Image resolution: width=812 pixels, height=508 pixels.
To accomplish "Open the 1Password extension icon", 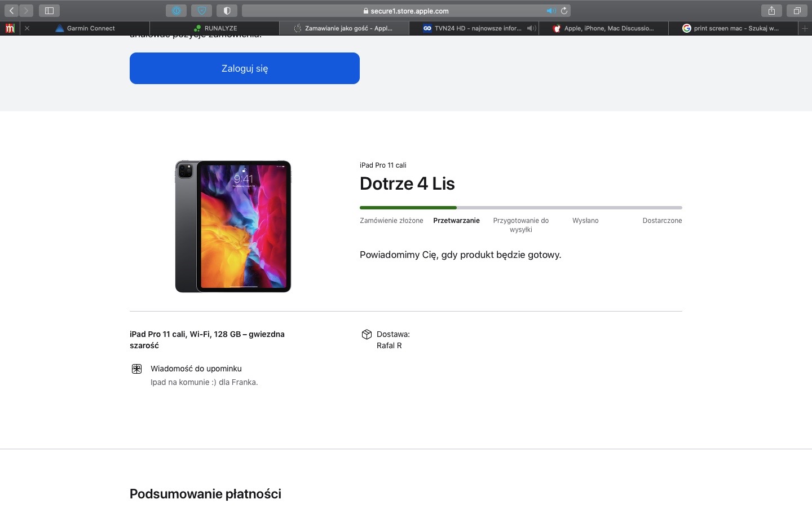I will click(x=176, y=11).
